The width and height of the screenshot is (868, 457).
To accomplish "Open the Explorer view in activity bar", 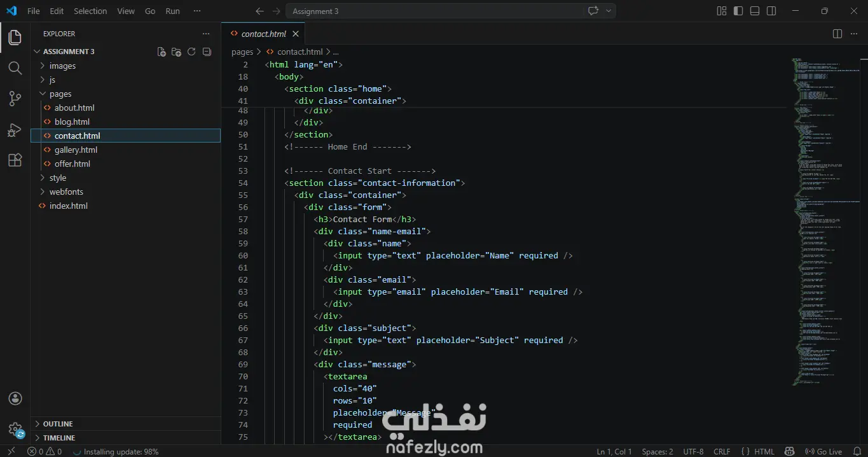I will pos(15,37).
